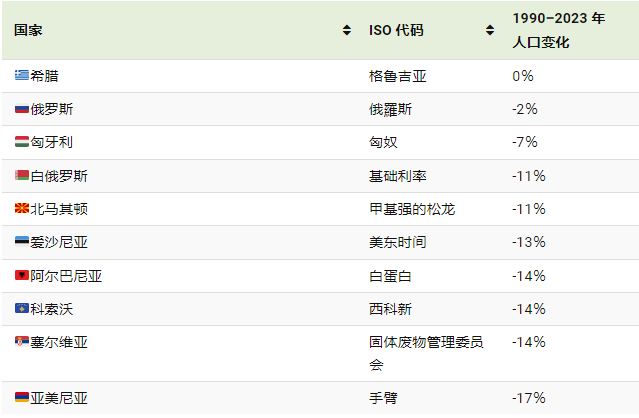Open the 塞尔维亚 country link
The width and height of the screenshot is (639, 418).
(x=59, y=342)
